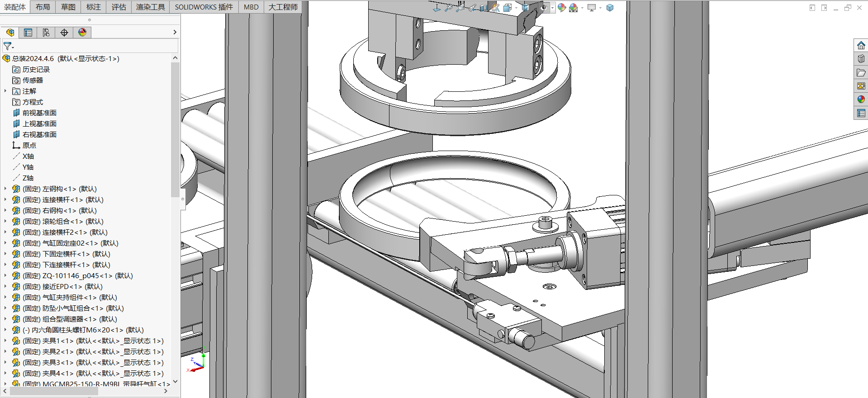Expand the (固定) 夹具1<1> node

[5, 341]
